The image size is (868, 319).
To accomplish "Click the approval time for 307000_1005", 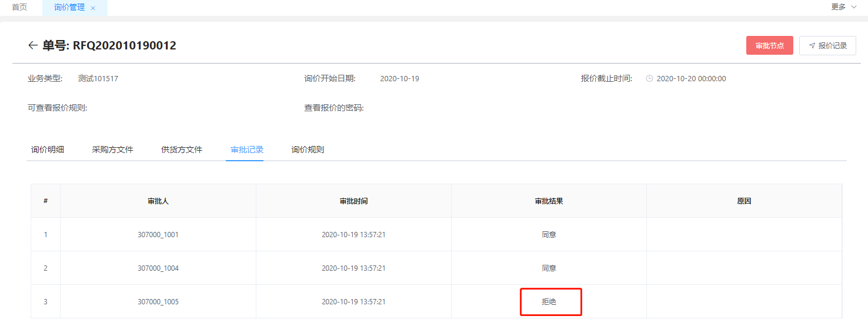I will click(x=353, y=301).
